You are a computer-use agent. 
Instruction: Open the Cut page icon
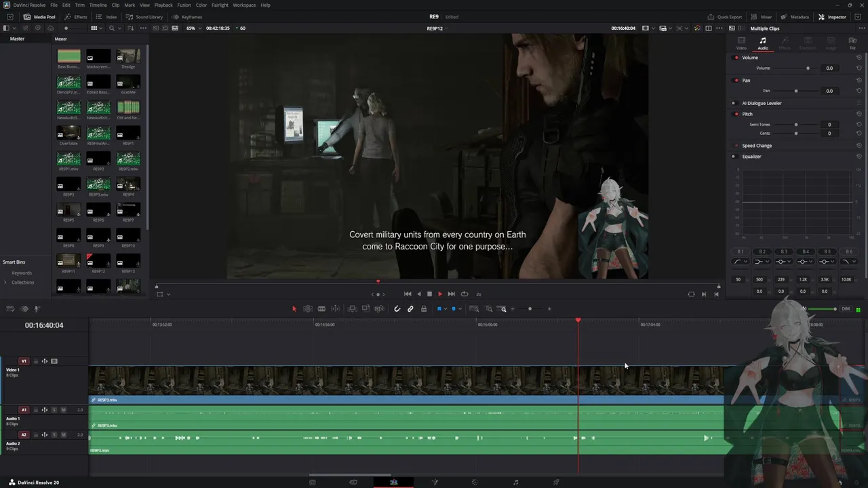353,483
